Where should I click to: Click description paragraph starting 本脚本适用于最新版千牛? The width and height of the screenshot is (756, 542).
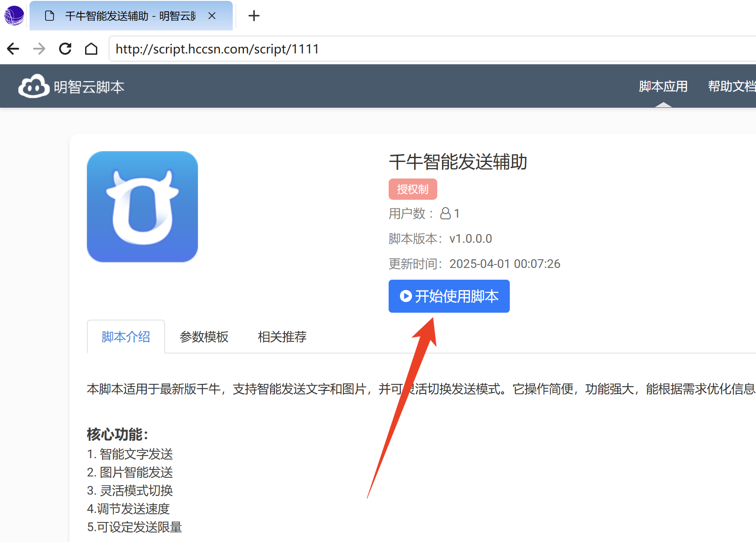click(x=421, y=389)
